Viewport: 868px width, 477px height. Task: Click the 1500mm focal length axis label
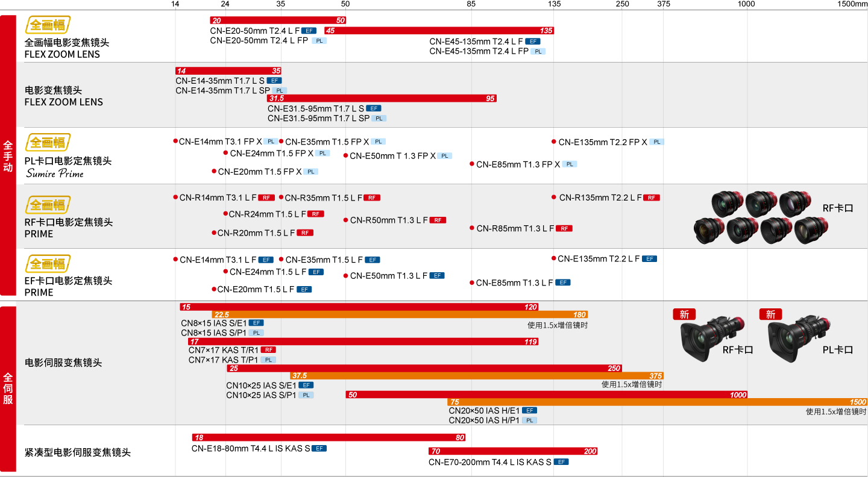coord(852,4)
